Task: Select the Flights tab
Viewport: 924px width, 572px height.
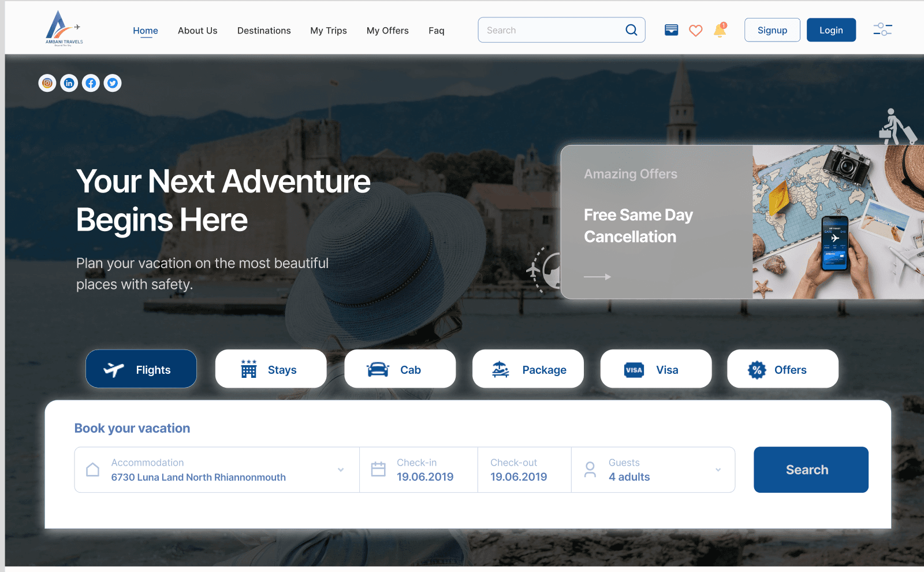Action: [x=141, y=369]
